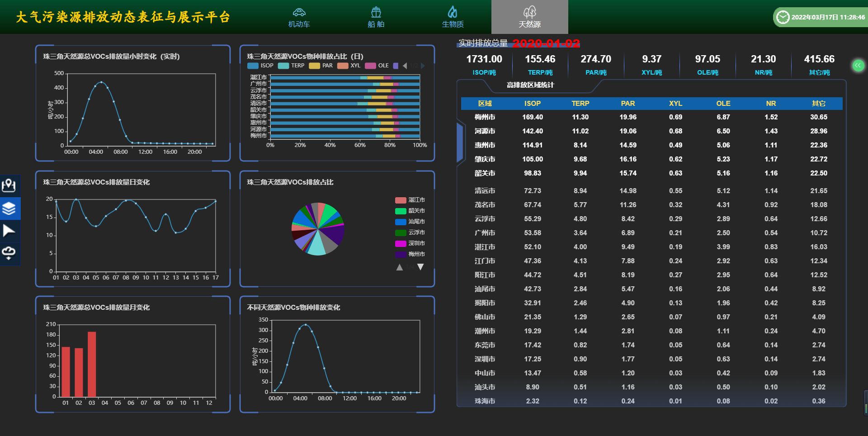
Task: Click 415.66 其它 total value
Action: [x=819, y=59]
